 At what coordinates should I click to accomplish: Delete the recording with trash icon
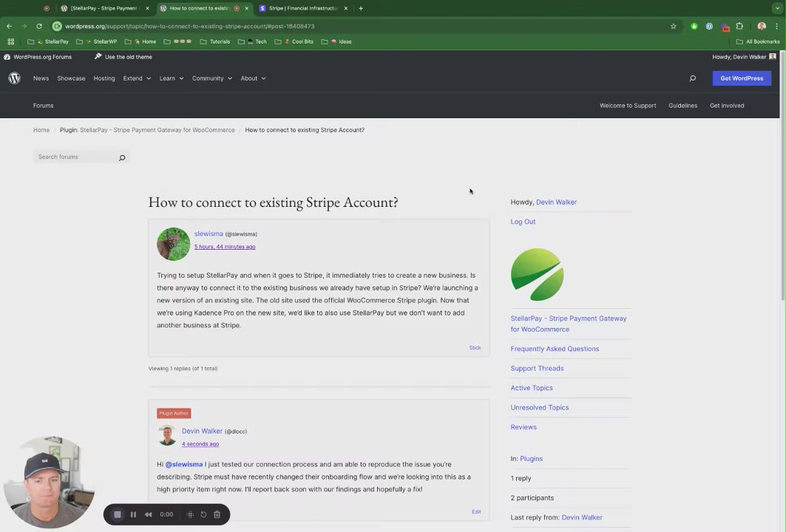tap(217, 514)
